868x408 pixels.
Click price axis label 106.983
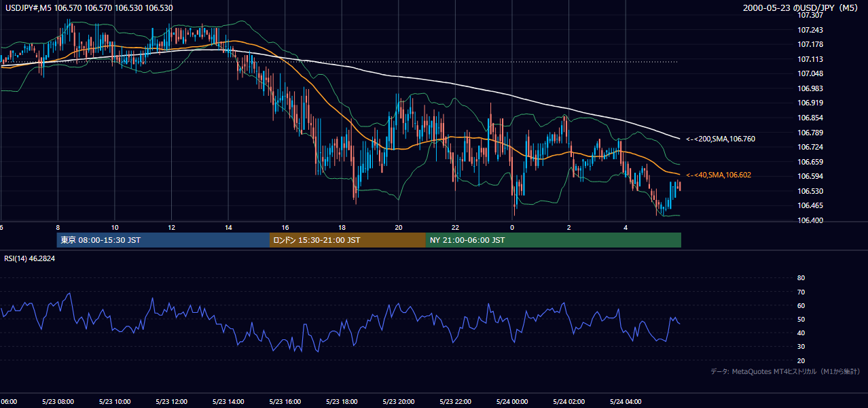coord(810,88)
